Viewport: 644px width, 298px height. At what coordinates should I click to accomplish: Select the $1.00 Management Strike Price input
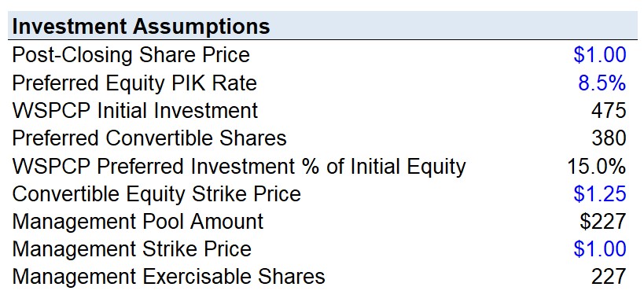click(600, 249)
